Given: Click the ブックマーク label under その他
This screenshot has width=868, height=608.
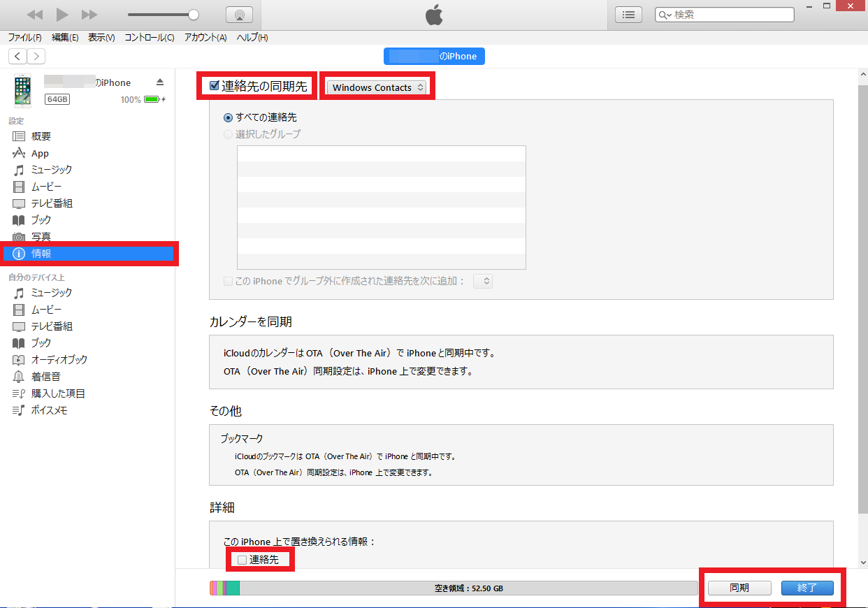Looking at the screenshot, I should point(242,439).
